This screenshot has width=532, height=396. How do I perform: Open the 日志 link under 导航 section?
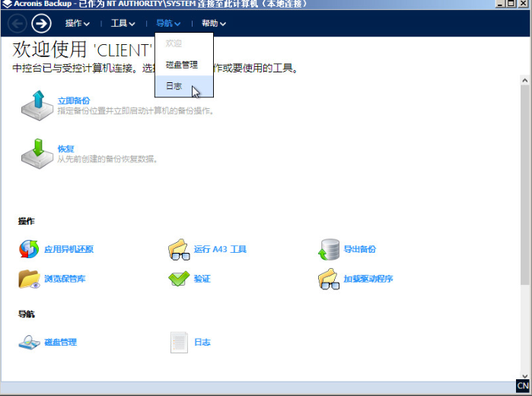[202, 343]
